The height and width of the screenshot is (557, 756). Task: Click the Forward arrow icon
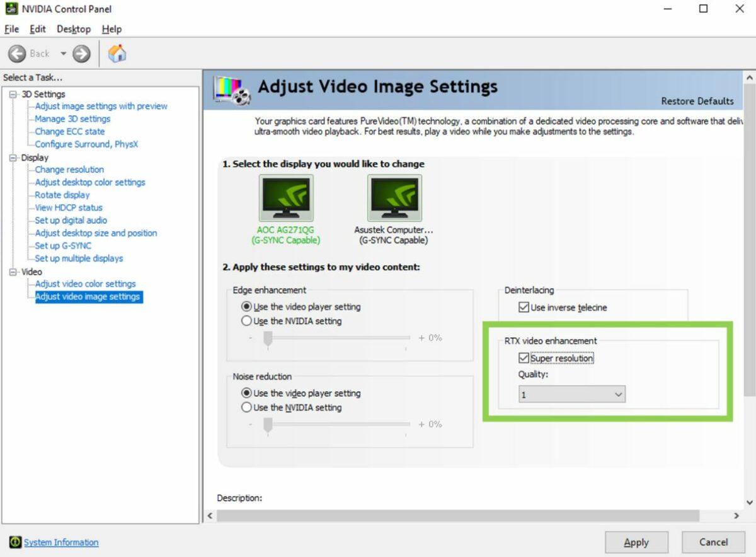tap(81, 54)
